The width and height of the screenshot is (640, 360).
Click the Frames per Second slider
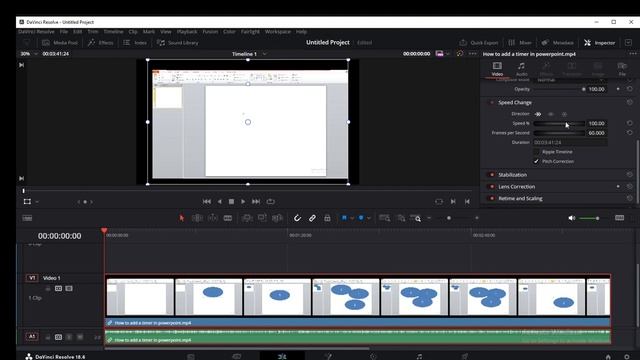point(559,133)
